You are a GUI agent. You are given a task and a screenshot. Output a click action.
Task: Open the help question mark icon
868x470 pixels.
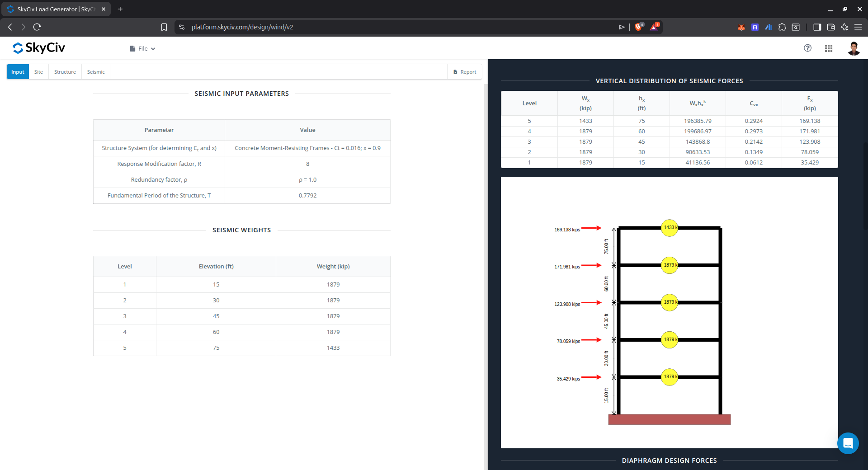[807, 48]
